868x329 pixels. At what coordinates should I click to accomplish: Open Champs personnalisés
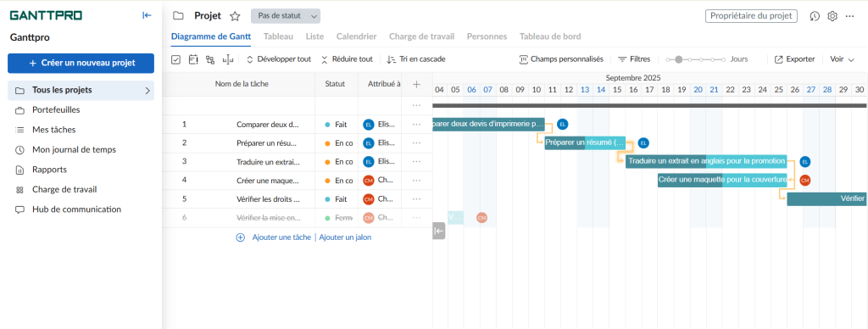click(561, 59)
